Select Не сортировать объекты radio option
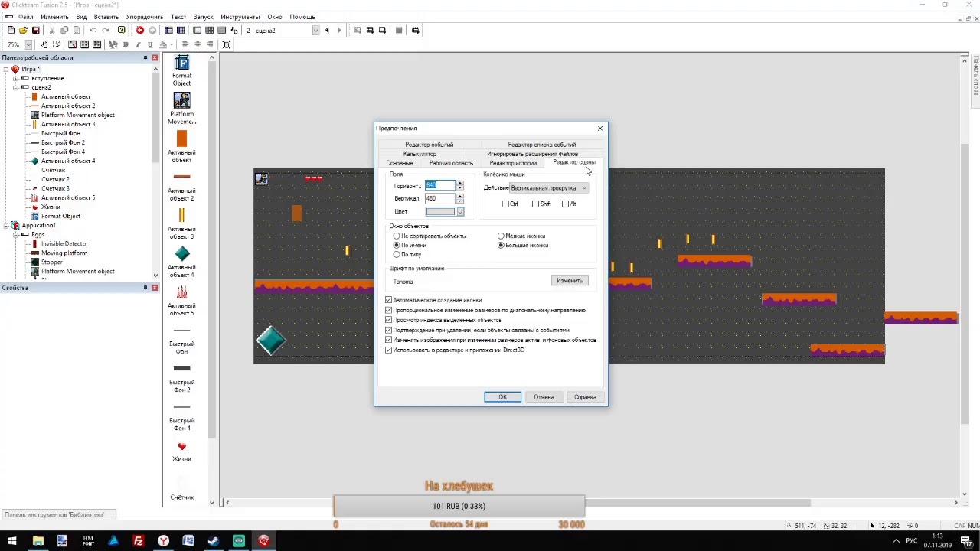This screenshot has width=980, height=551. 397,236
